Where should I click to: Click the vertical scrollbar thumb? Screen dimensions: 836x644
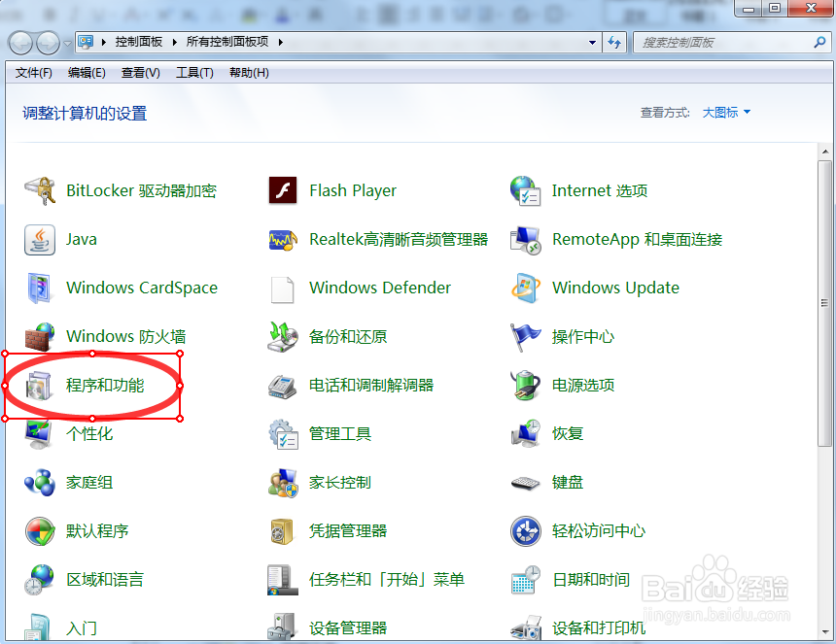824,303
